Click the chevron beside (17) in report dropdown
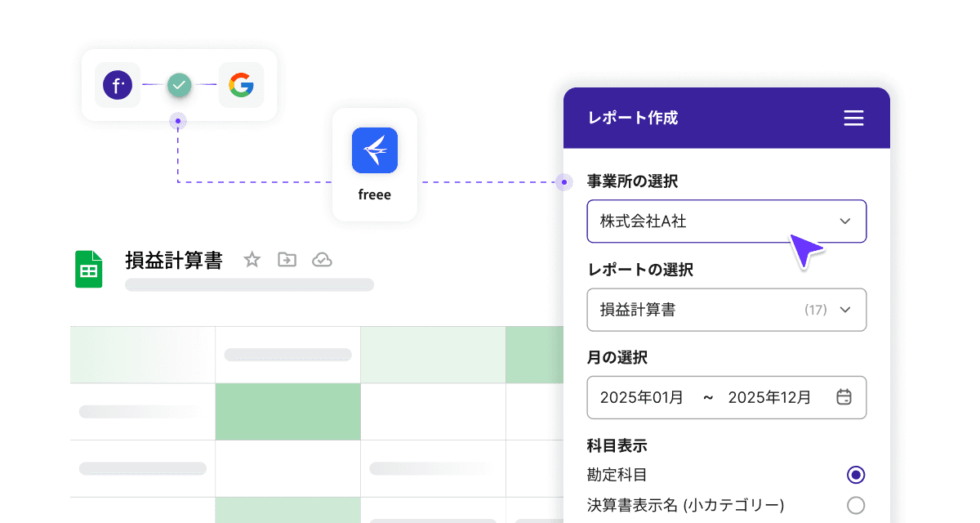This screenshot has height=523, width=980. [845, 310]
